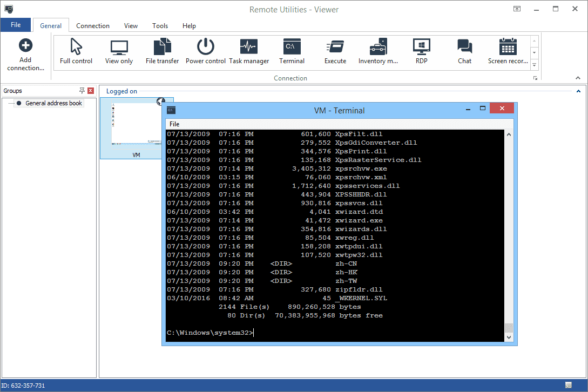Select Full control connection mode
The height and width of the screenshot is (392, 588).
click(76, 48)
